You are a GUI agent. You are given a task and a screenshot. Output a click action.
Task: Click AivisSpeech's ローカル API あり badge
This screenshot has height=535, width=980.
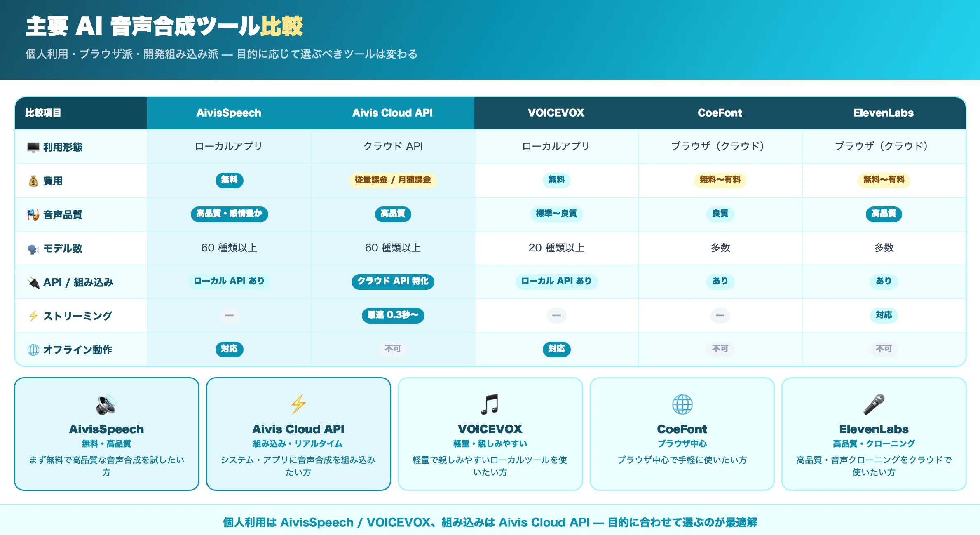[229, 282]
